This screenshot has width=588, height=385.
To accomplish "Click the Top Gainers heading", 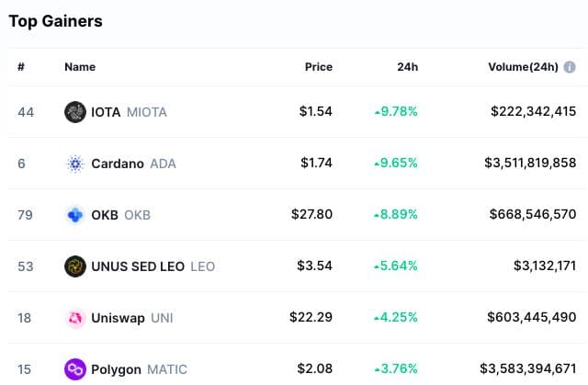I will [x=56, y=20].
